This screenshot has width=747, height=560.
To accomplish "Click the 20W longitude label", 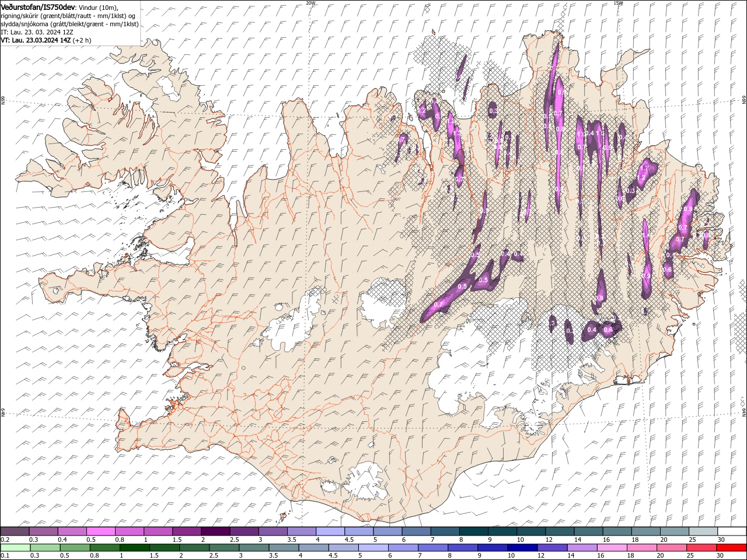I will tap(310, 3).
